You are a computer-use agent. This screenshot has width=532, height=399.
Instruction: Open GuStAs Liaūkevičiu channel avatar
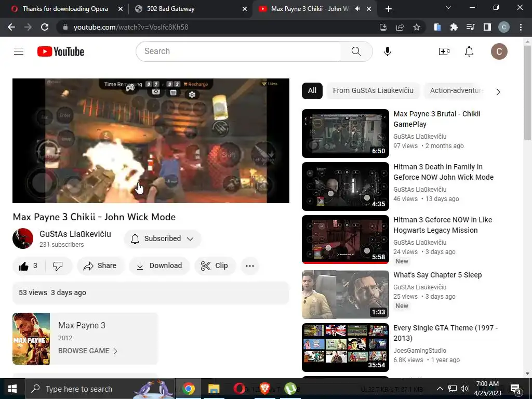tap(23, 238)
